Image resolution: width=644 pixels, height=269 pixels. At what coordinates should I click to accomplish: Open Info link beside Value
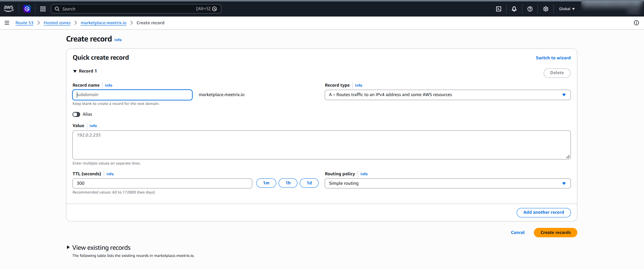(x=93, y=126)
